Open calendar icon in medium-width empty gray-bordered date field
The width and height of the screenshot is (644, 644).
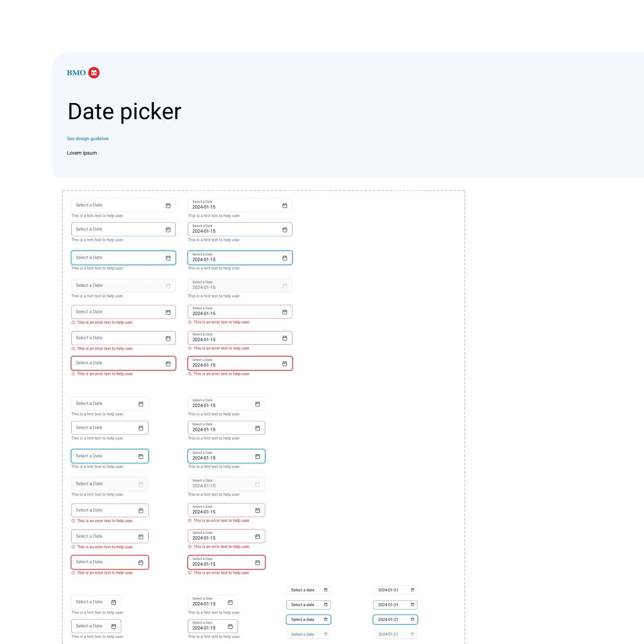(141, 404)
